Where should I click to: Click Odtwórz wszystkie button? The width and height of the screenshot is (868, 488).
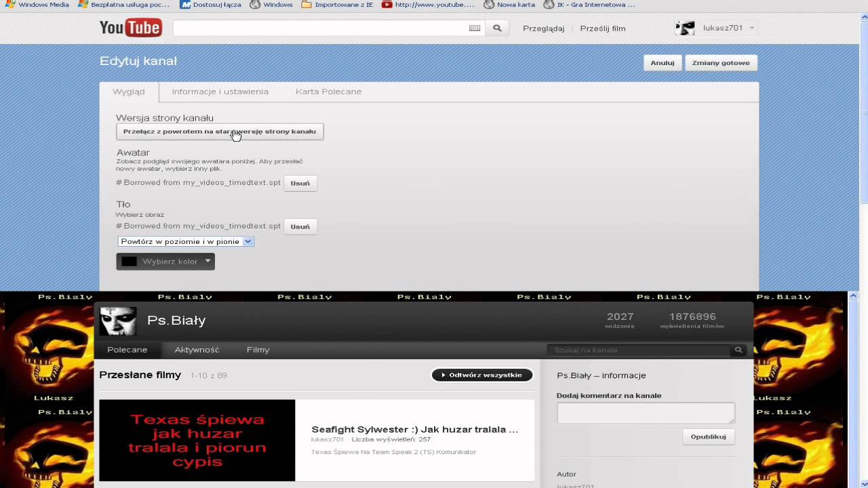click(x=482, y=375)
